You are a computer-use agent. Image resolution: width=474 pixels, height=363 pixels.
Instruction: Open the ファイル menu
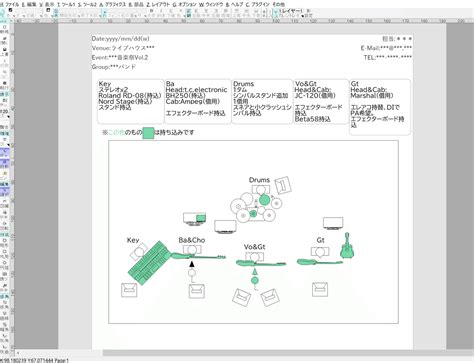[x=11, y=4]
